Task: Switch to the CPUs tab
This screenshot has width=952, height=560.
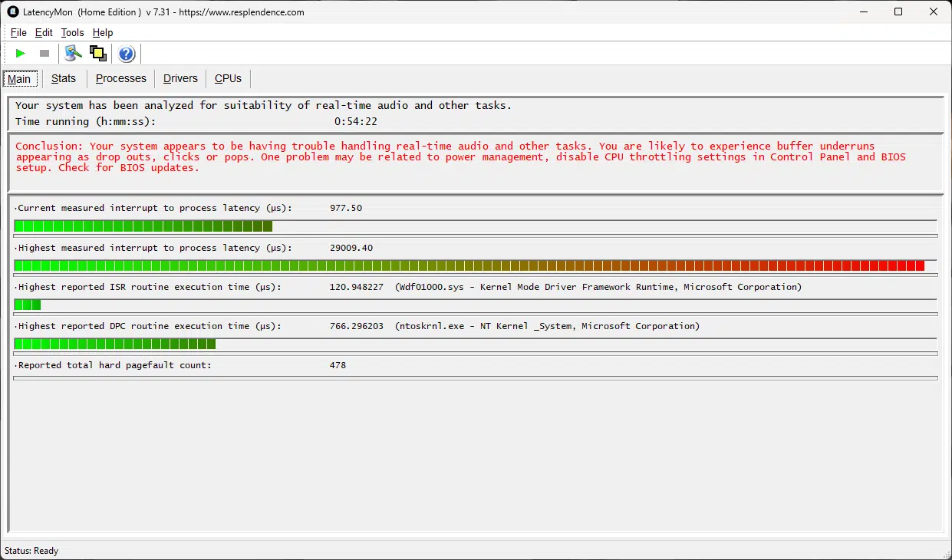Action: 228,78
